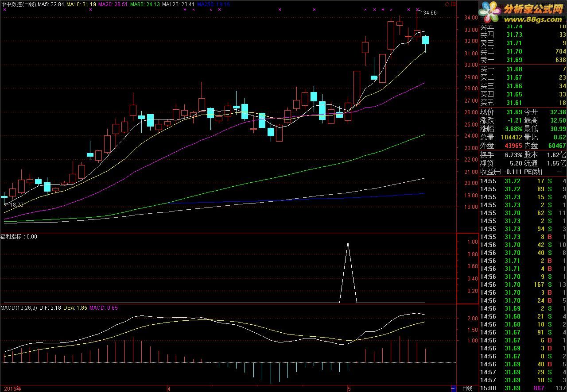This screenshot has width=567, height=392.
Task: Select the 卖三 31.71 ask row
Action: pos(523,43)
